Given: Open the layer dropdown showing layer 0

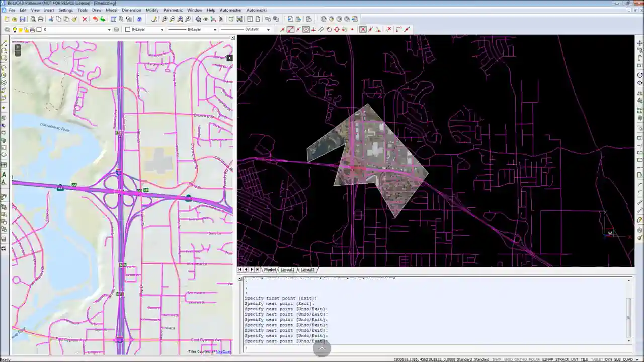Looking at the screenshot, I should [x=109, y=29].
